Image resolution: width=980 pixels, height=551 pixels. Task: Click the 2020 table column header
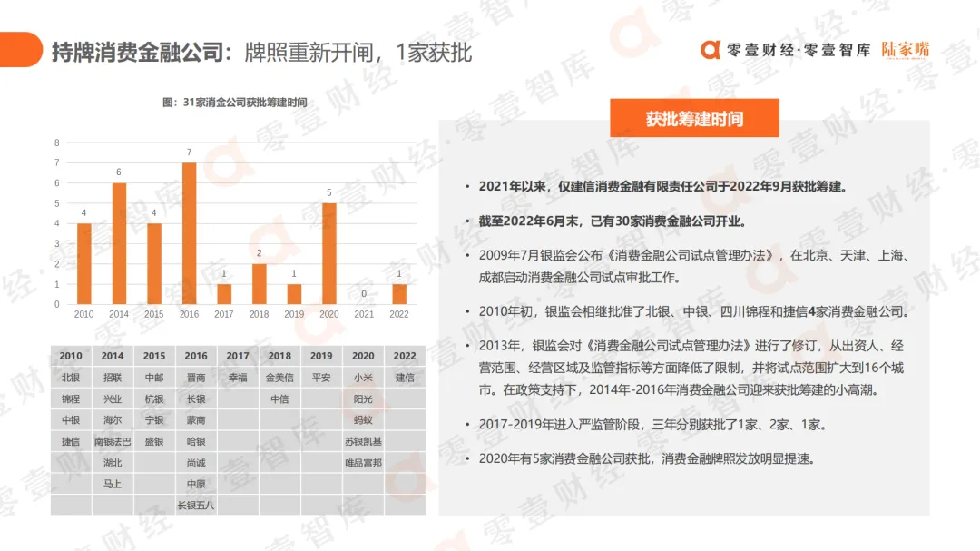click(363, 356)
